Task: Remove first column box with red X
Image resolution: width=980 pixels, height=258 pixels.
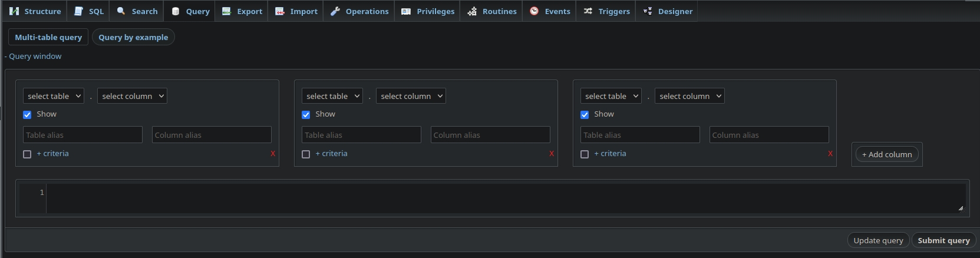Action: (x=273, y=154)
